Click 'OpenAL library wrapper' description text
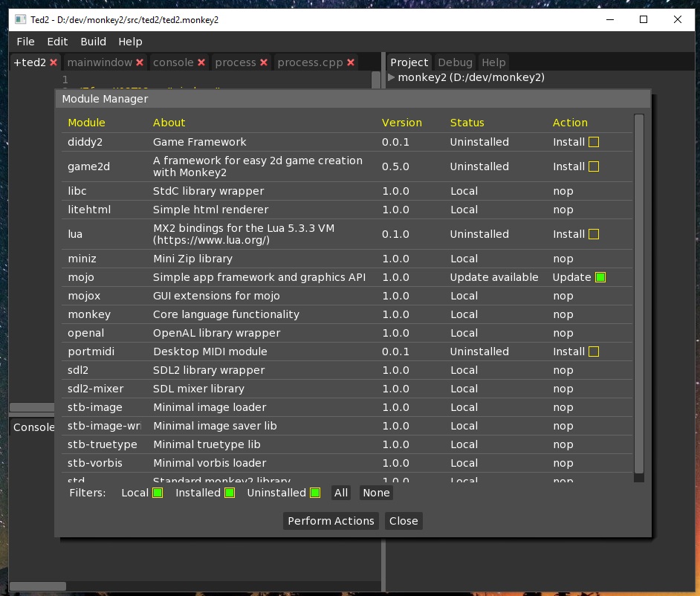The height and width of the screenshot is (596, 700). pos(216,333)
